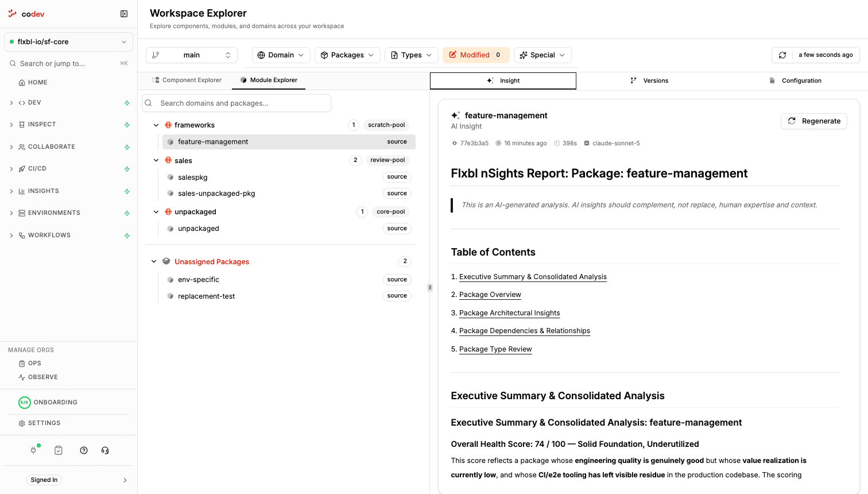The height and width of the screenshot is (494, 868).
Task: Expand the DEV sidebar section
Action: tap(11, 103)
